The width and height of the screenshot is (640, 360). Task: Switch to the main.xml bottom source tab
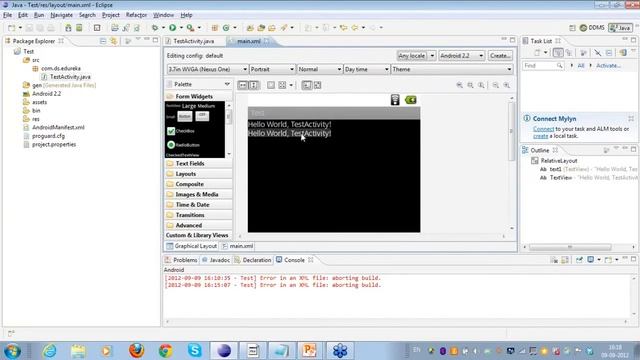238,246
